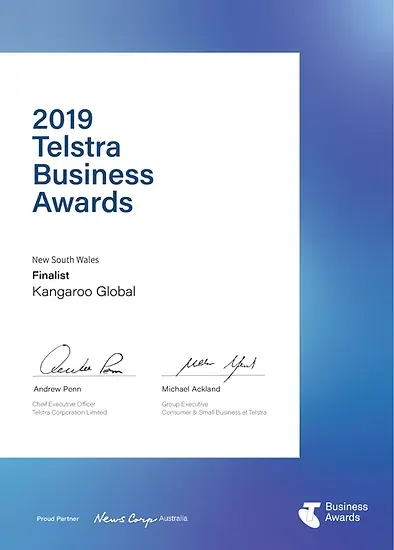Click the News Corp Australia logo
Screen dimensions: 394x550
pos(140,519)
